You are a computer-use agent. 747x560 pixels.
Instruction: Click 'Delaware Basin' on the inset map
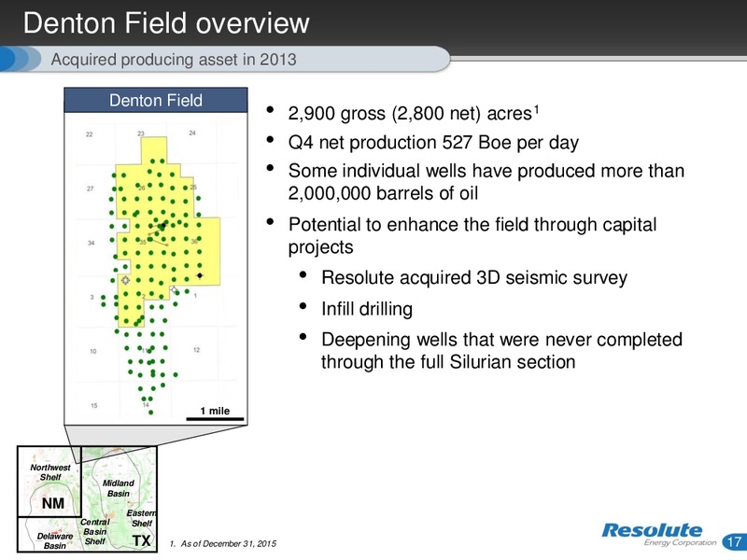[x=55, y=541]
